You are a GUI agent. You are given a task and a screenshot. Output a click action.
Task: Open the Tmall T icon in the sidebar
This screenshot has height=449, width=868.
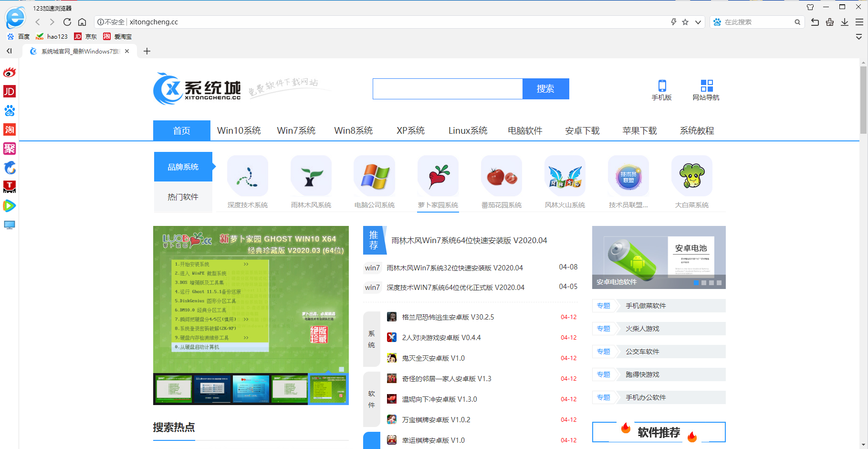10,187
